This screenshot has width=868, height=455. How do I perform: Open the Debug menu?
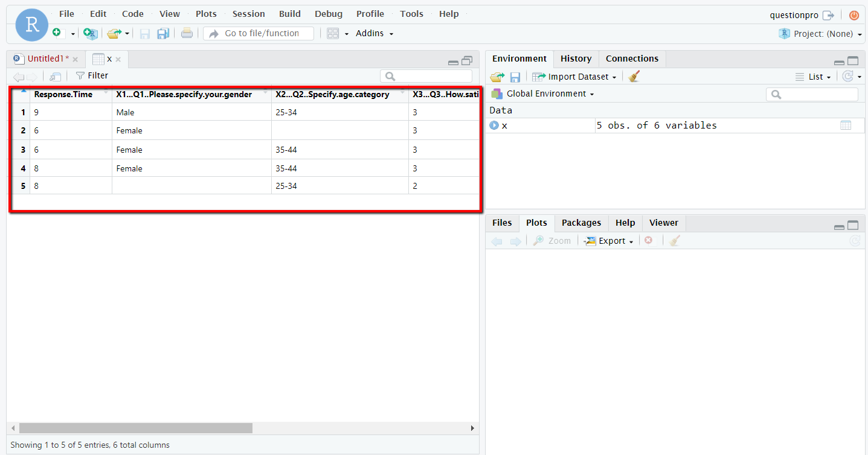point(329,14)
